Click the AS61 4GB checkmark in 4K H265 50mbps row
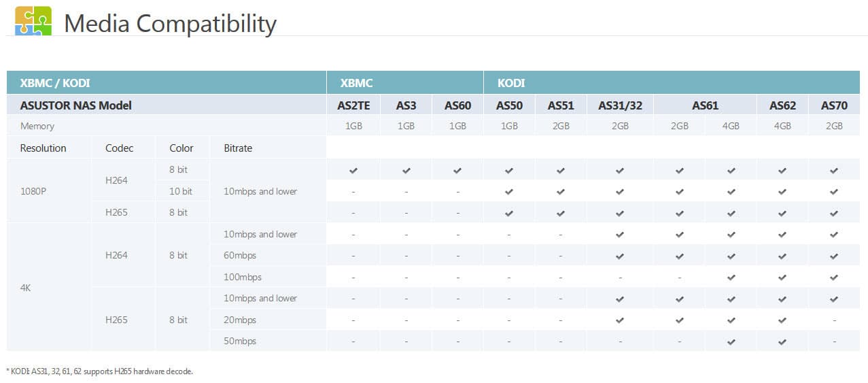The image size is (868, 383). click(731, 342)
